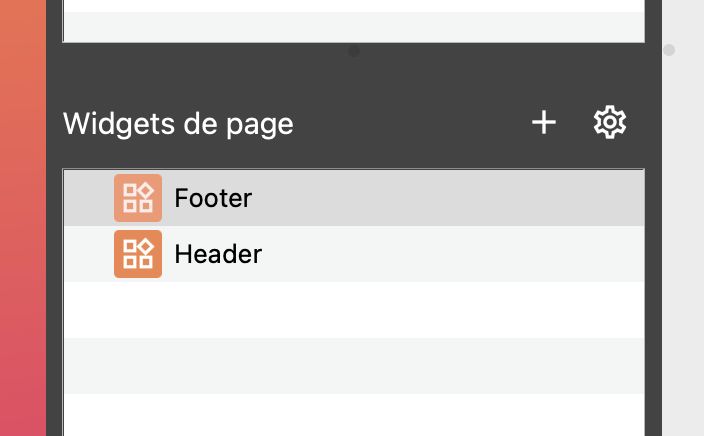Click the light gray area right of the panel
Image resolution: width=704 pixels, height=436 pixels.
(x=684, y=250)
